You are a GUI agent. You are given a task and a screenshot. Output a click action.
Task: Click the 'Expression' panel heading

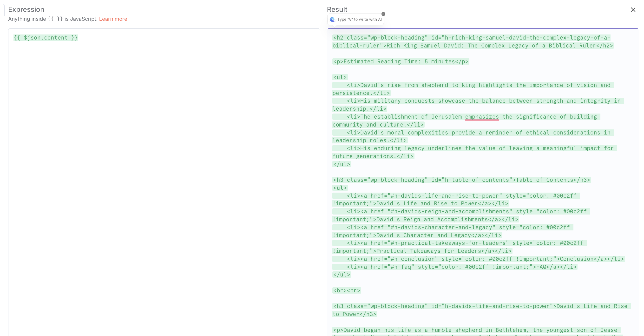tap(26, 9)
